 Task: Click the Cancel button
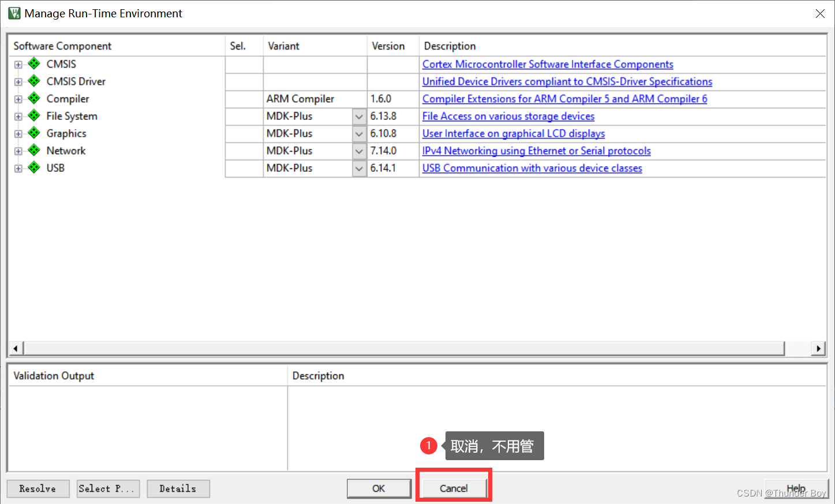pos(454,488)
